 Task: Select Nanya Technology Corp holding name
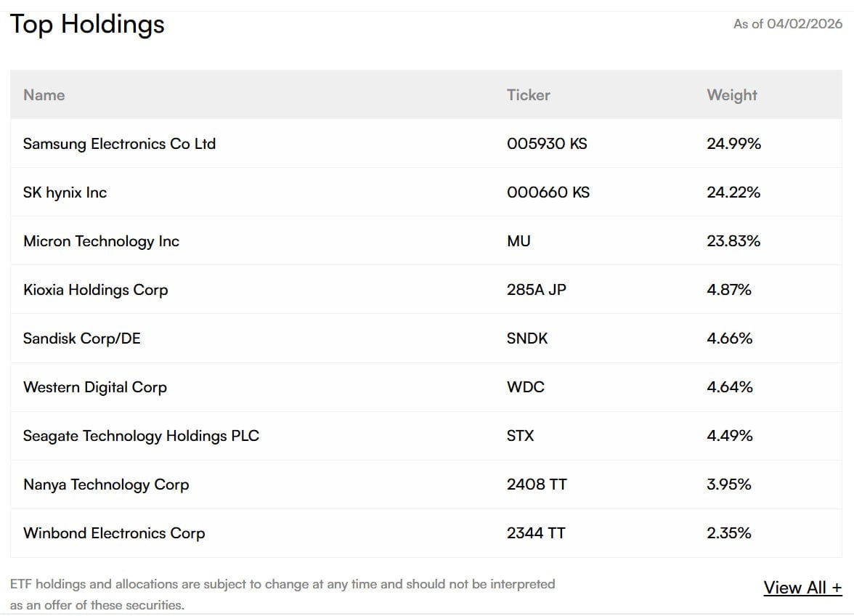click(x=106, y=485)
